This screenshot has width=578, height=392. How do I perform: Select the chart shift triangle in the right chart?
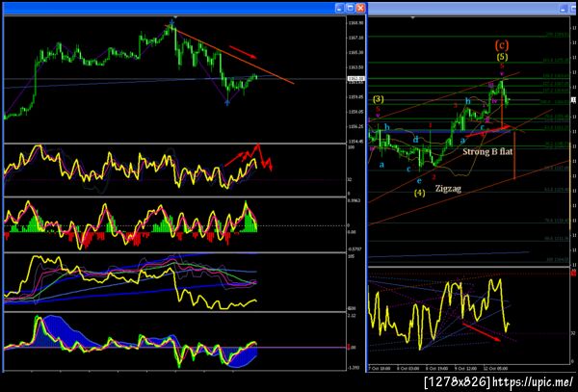click(x=413, y=17)
